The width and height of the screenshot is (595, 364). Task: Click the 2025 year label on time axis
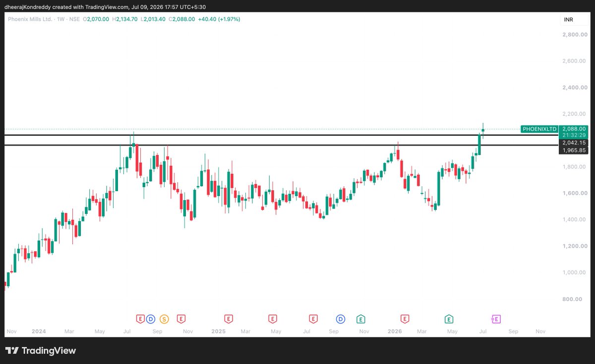[x=218, y=331]
